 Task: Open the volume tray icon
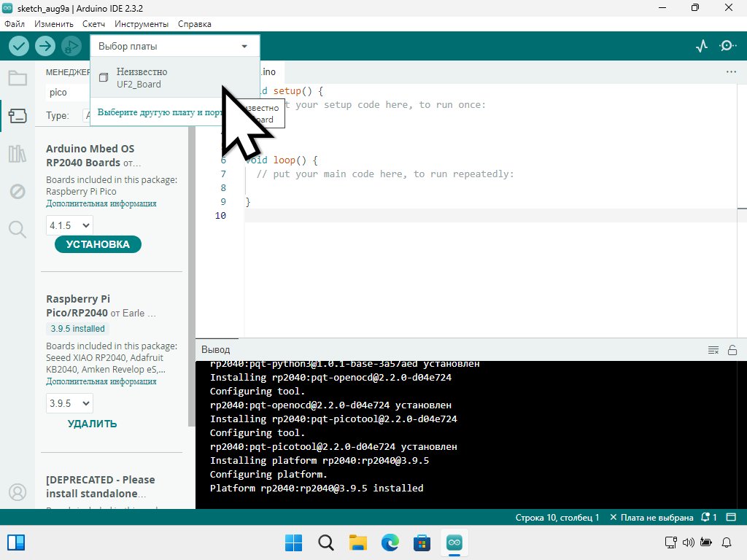click(x=689, y=542)
